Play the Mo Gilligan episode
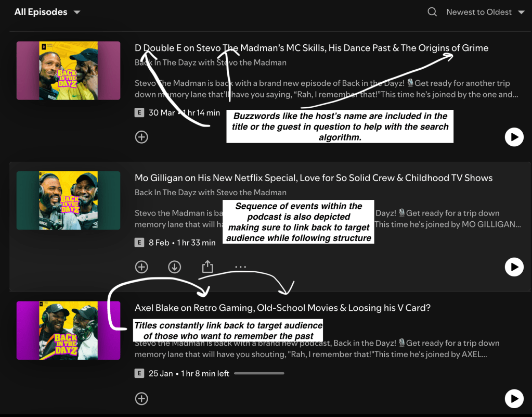 [514, 267]
